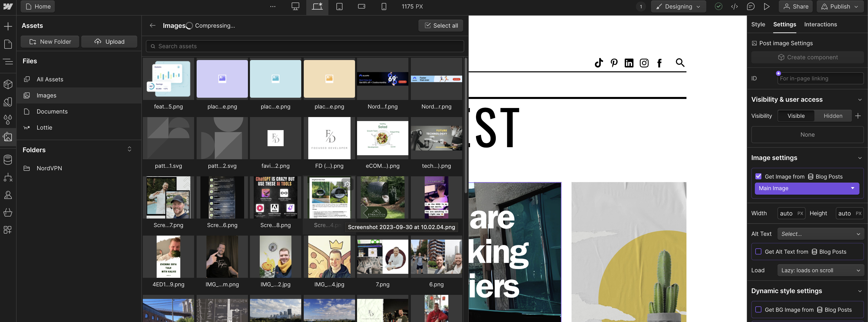Select Documents in Files list
This screenshot has width=868, height=322.
click(79, 111)
